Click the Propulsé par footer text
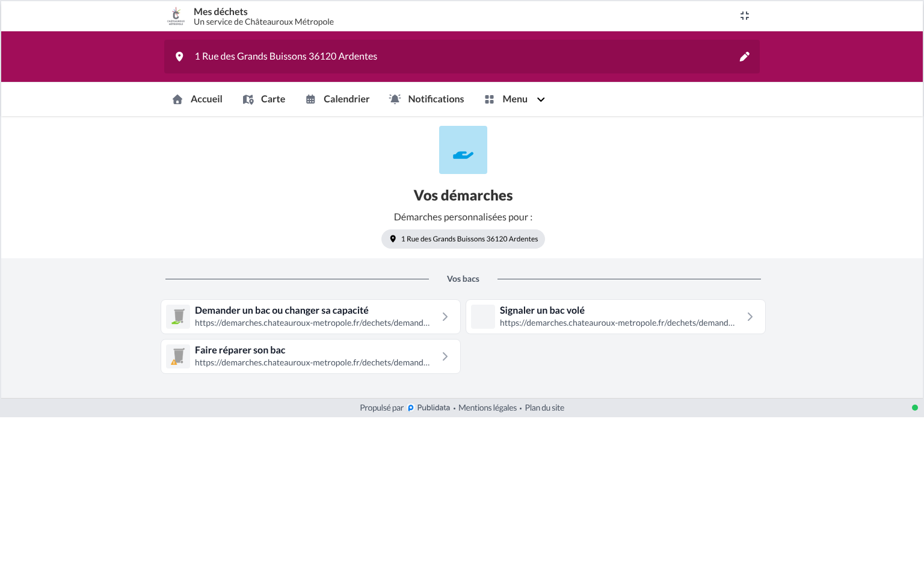924x578 pixels. pos(381,408)
